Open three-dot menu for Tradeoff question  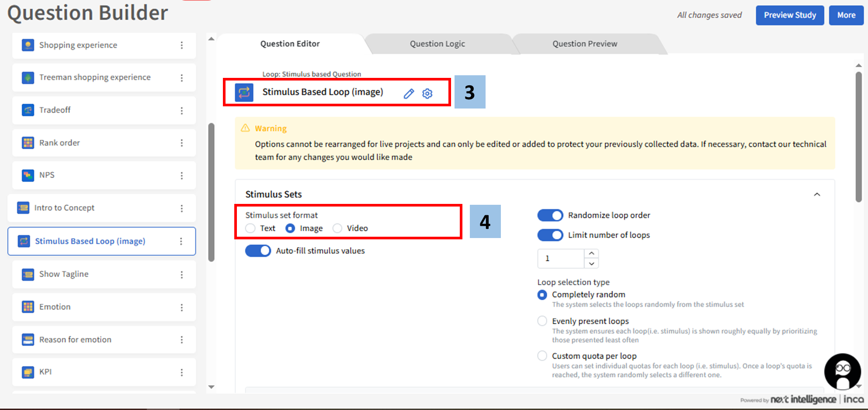pos(182,111)
